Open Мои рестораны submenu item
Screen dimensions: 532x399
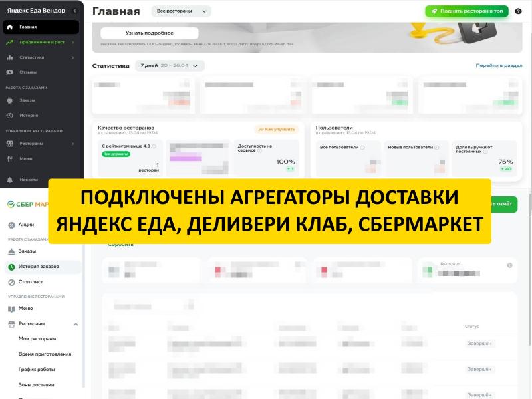coord(37,339)
